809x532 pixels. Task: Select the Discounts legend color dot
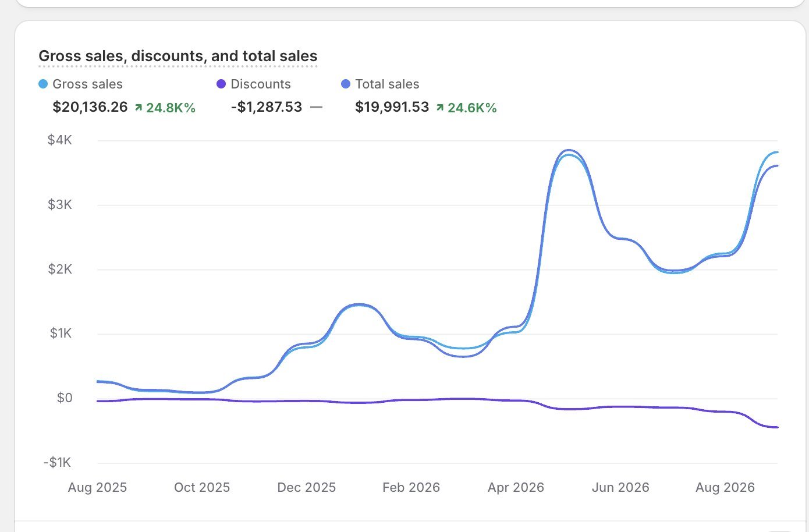[221, 84]
